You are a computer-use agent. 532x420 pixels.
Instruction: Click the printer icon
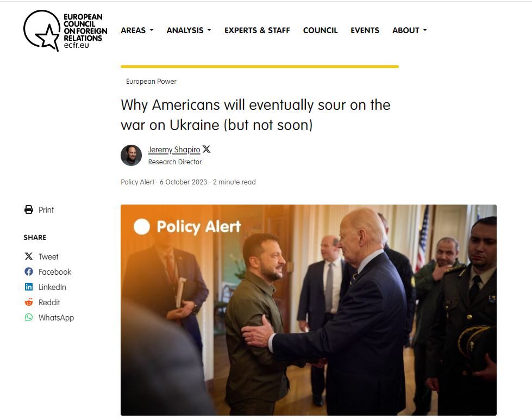click(29, 209)
